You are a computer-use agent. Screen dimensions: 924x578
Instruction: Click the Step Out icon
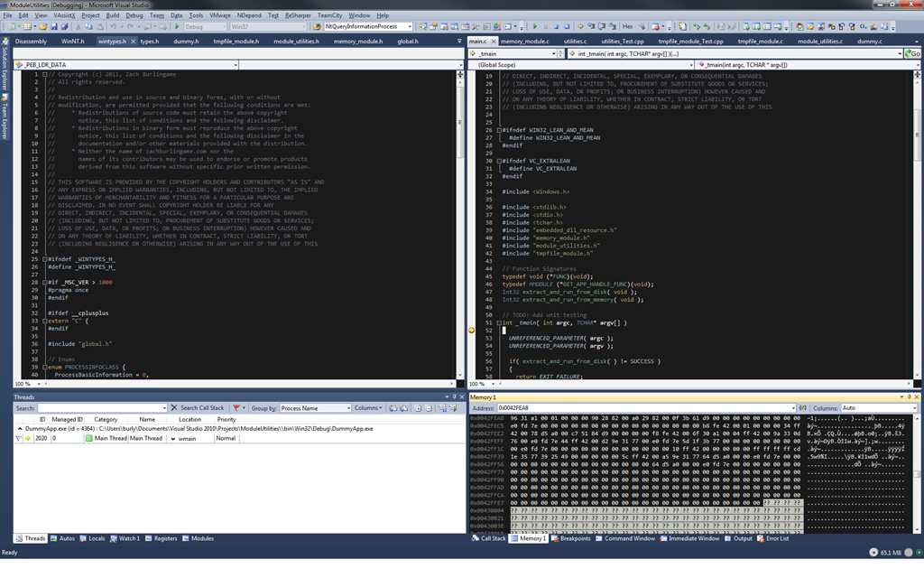coord(613,26)
